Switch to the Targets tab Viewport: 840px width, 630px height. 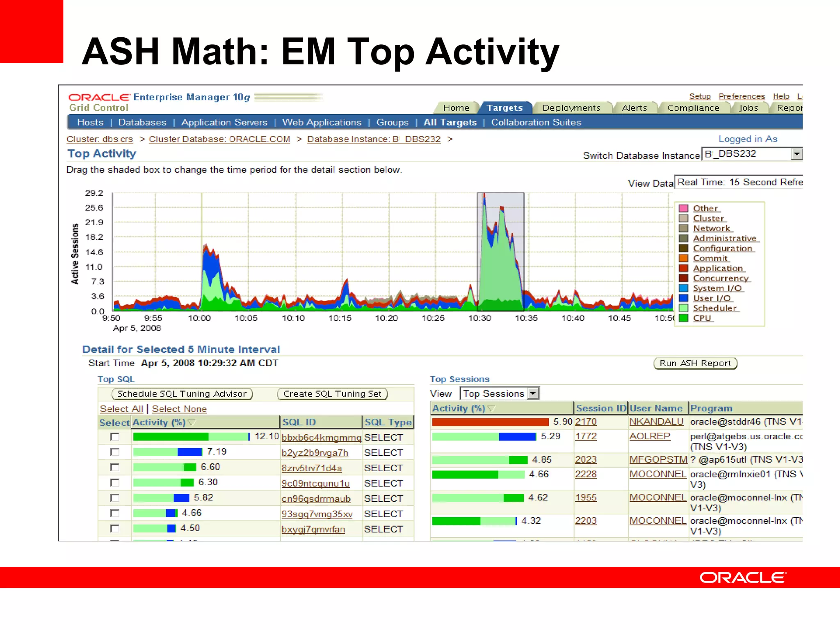click(x=505, y=108)
